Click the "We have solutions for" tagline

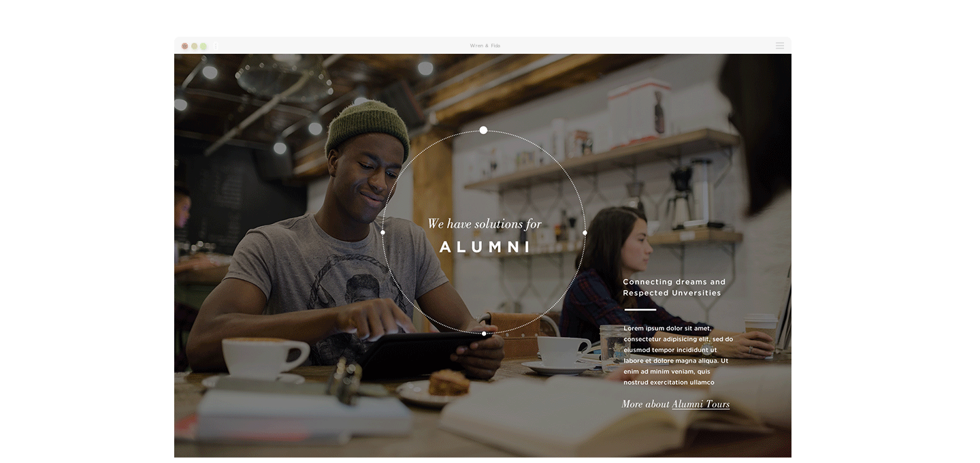point(485,223)
